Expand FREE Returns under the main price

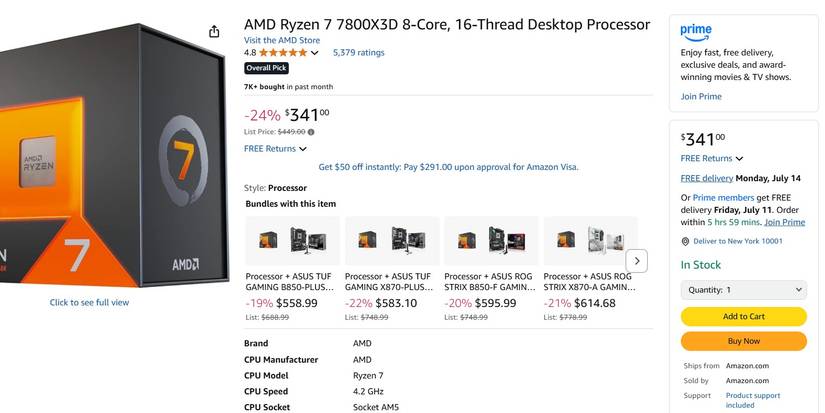click(x=275, y=149)
